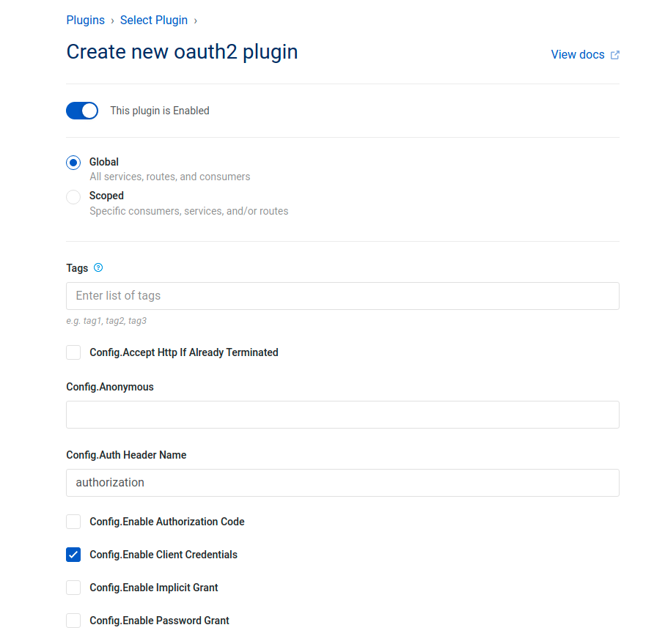Click the help icon beside Tags

tap(98, 268)
